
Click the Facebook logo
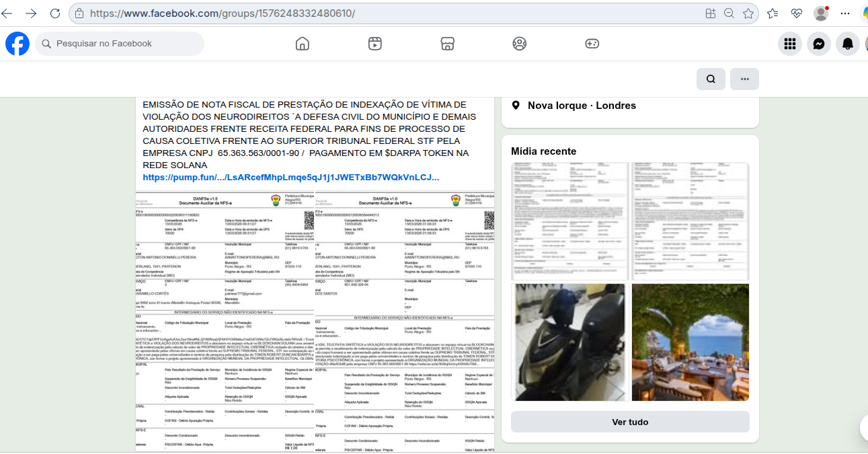pos(17,44)
